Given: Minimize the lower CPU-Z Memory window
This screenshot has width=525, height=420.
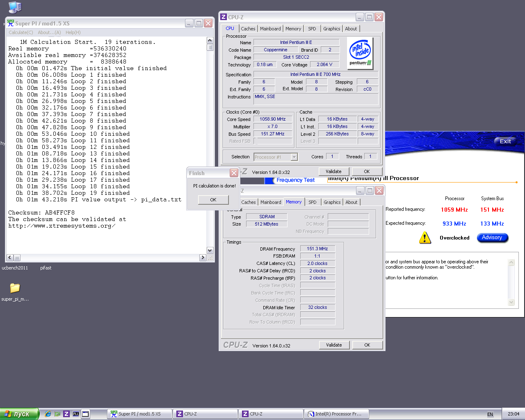Looking at the screenshot, I should [x=360, y=191].
